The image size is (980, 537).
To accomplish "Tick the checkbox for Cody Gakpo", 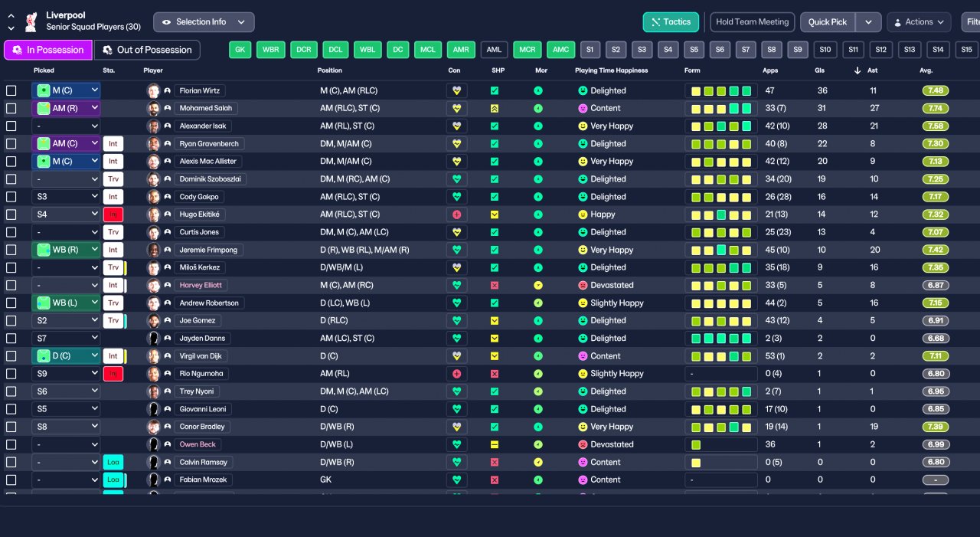I will (x=11, y=197).
